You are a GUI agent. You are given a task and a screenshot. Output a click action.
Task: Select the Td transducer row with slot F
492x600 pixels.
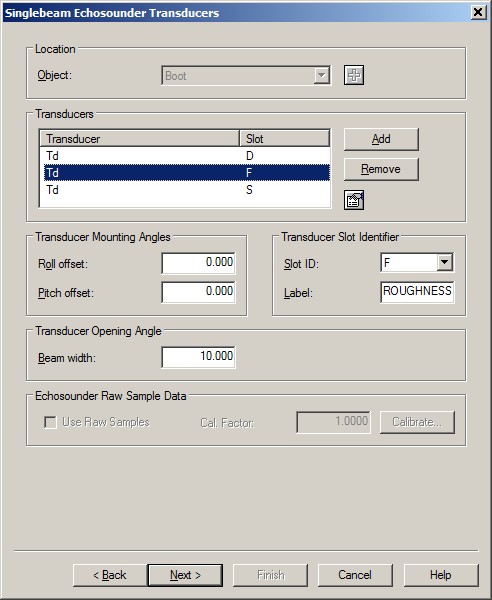187,173
